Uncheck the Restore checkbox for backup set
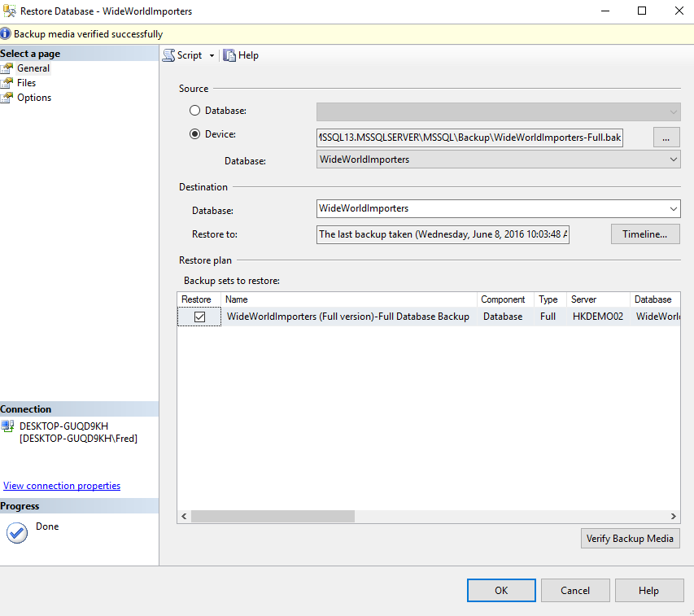The height and width of the screenshot is (616, 694). pos(199,317)
